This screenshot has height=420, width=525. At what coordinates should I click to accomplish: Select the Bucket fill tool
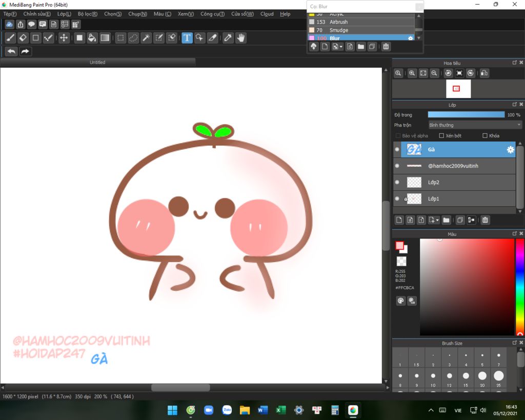[x=92, y=38]
